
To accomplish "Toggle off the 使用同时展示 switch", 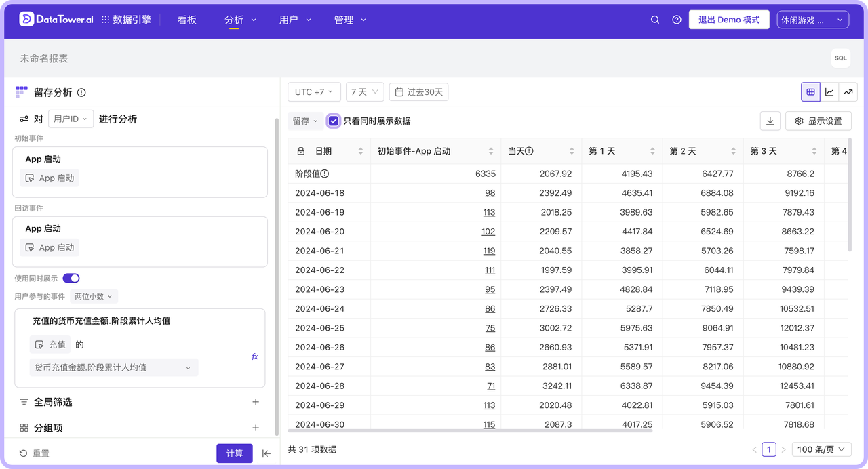I will (x=71, y=278).
